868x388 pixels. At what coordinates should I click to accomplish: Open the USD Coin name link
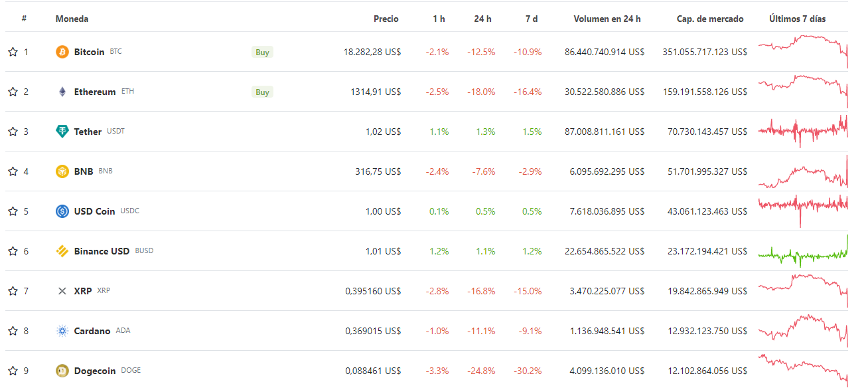94,211
